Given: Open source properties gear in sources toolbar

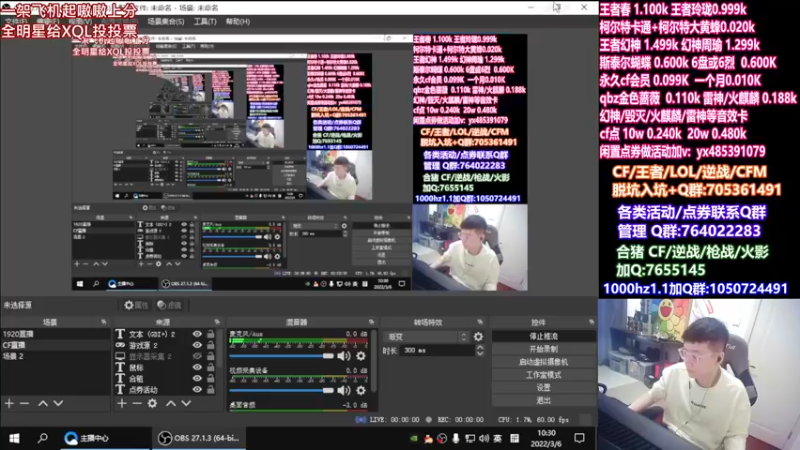Looking at the screenshot, I should (152, 404).
